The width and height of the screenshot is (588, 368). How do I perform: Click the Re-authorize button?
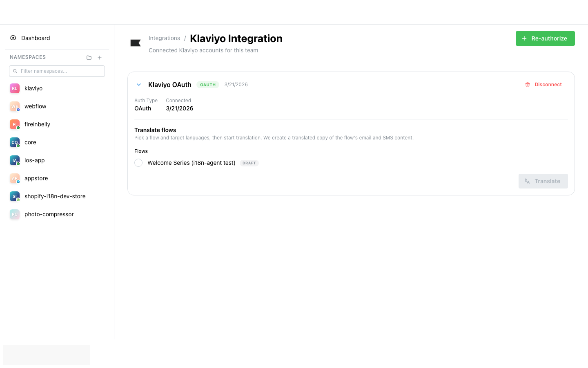[545, 38]
